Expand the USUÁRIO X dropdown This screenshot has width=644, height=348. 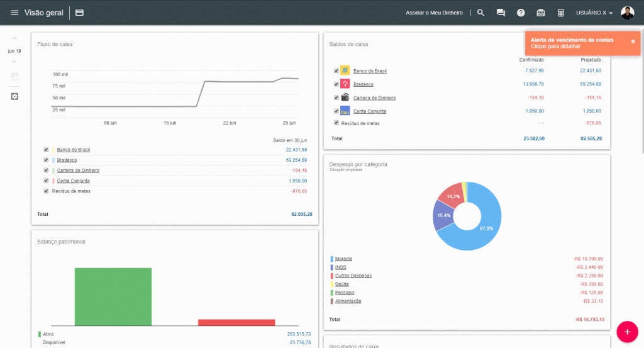[594, 13]
